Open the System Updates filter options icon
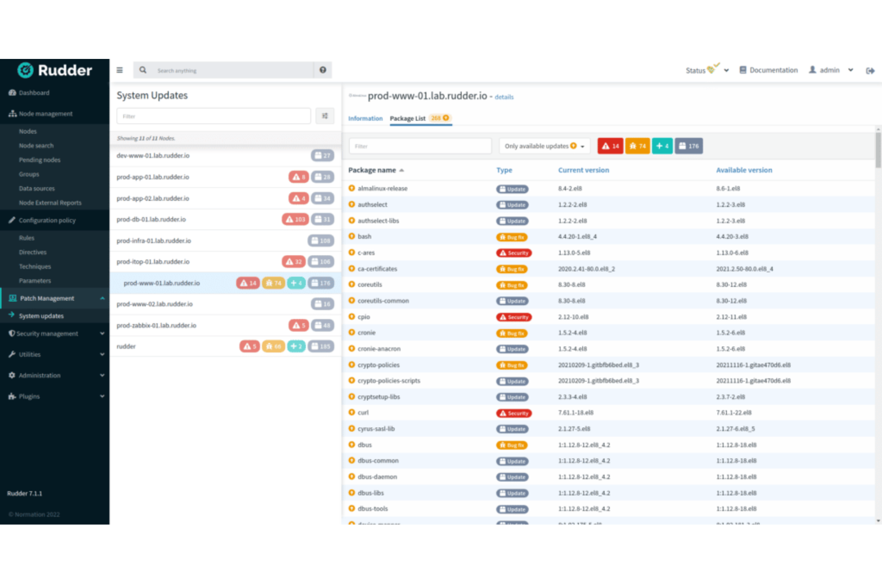 coord(325,116)
